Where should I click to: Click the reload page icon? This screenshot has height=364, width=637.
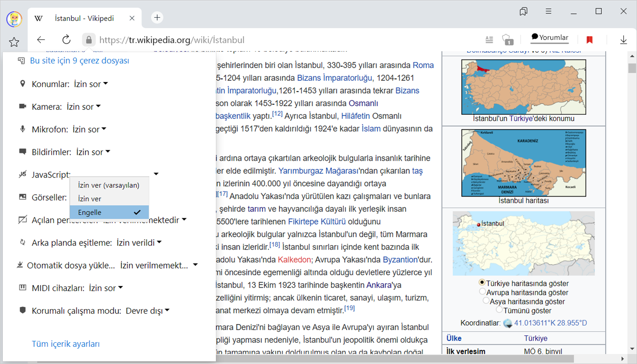point(66,40)
